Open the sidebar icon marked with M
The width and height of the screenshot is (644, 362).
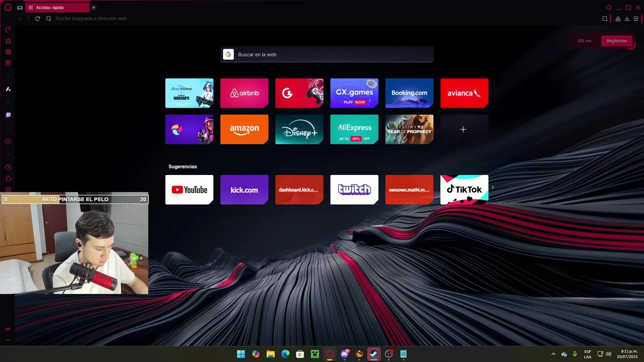point(8,63)
